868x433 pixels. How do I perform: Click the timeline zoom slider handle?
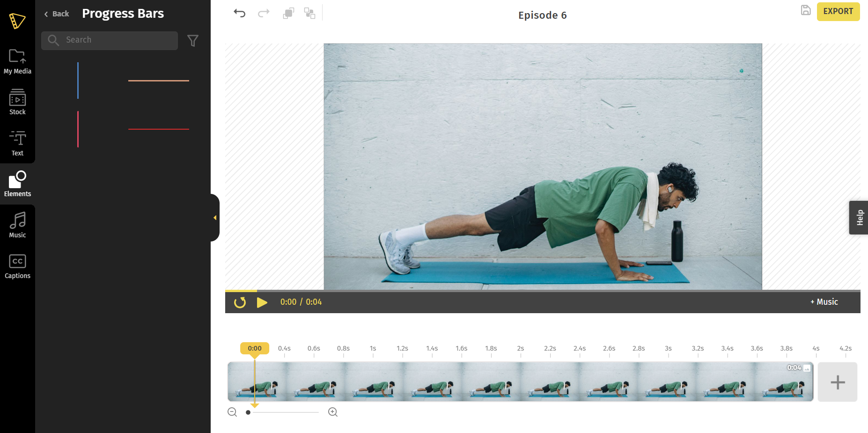pos(248,412)
